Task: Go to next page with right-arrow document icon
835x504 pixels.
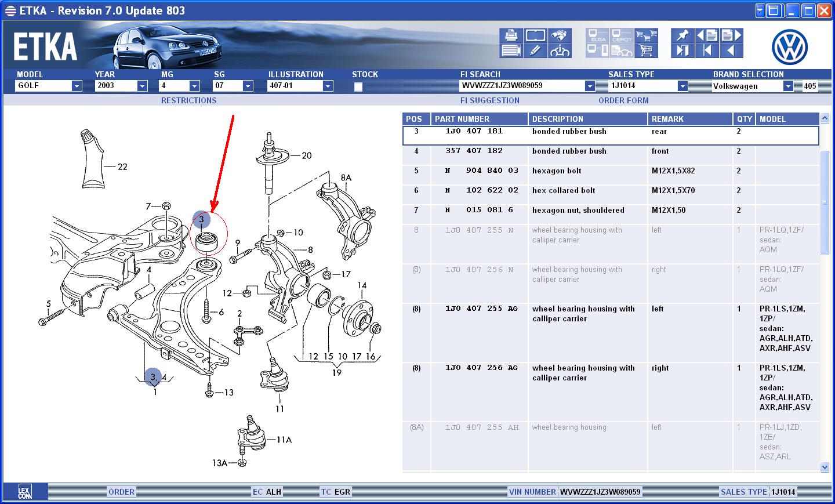Action: (731, 36)
